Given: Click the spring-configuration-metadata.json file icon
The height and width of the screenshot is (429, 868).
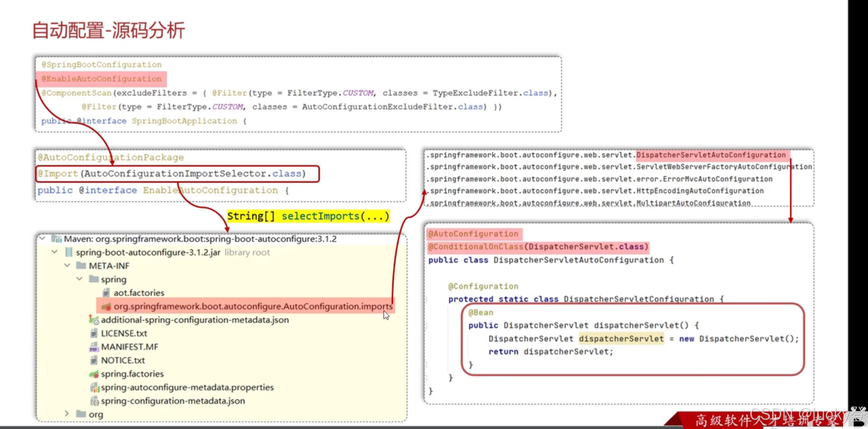Looking at the screenshot, I should (94, 401).
